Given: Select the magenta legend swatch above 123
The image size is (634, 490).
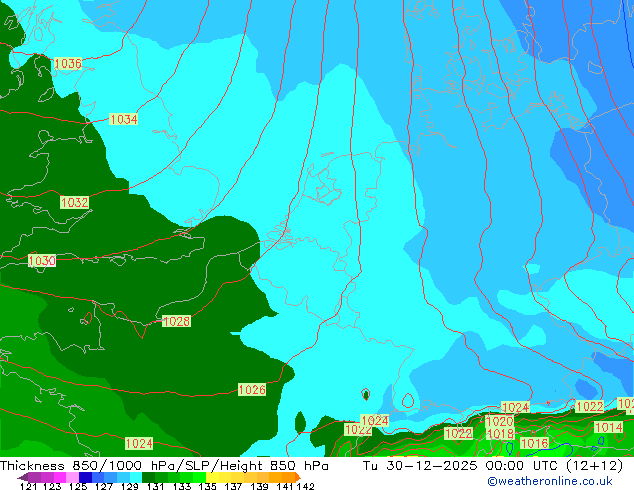Looking at the screenshot, I should click(x=60, y=477).
